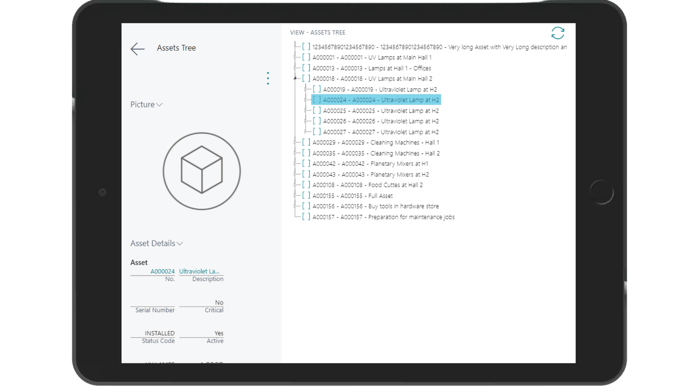Click the Critical field value No
Screen dimensions: 698x392
coord(219,302)
